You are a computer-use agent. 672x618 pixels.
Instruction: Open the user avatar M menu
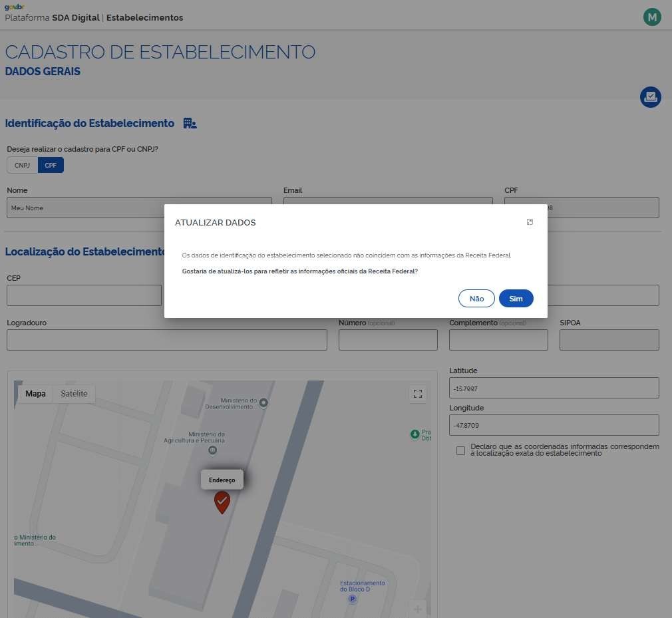pos(651,17)
